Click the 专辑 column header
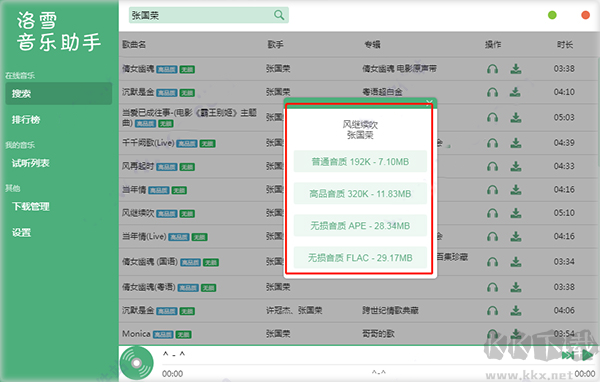600x382 pixels. click(x=372, y=45)
